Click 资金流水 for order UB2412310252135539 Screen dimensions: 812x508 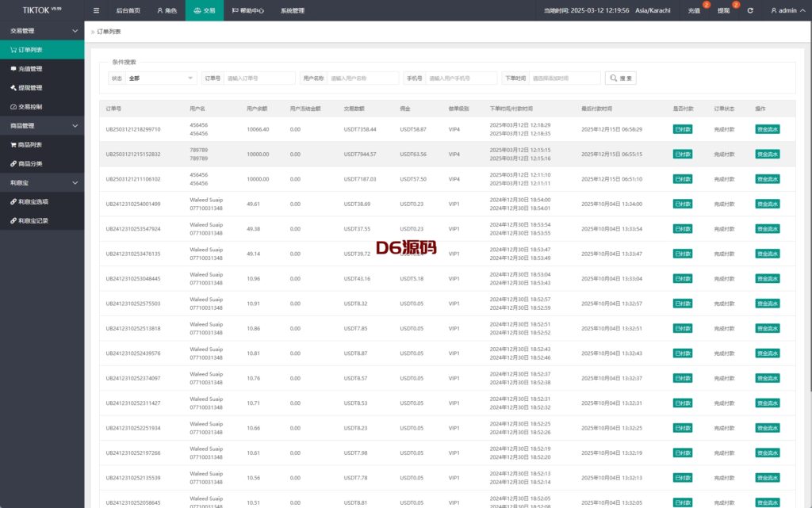[x=768, y=477]
